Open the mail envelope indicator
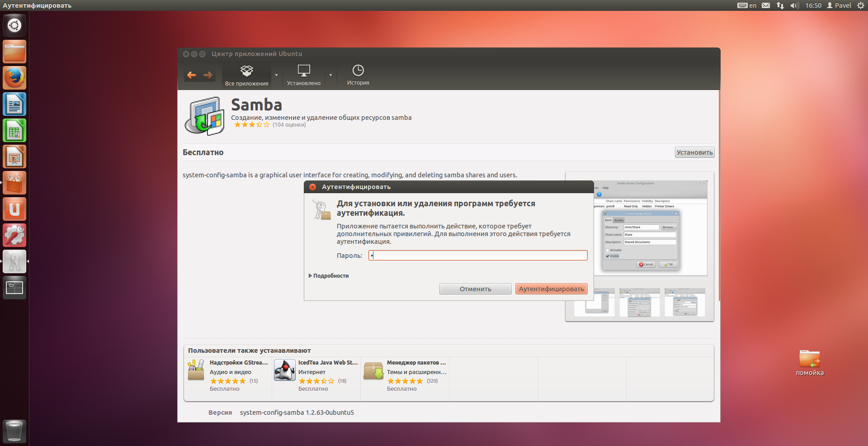868x446 pixels. pos(766,5)
